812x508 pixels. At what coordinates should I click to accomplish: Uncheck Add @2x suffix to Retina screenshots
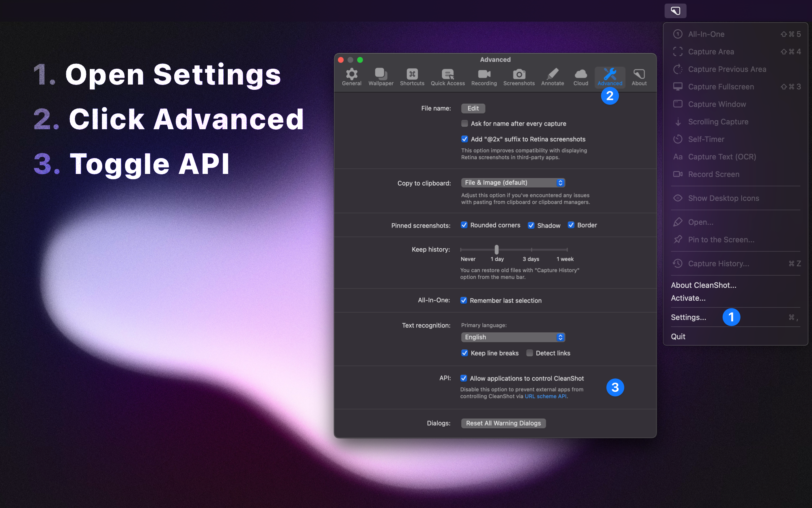coord(464,139)
